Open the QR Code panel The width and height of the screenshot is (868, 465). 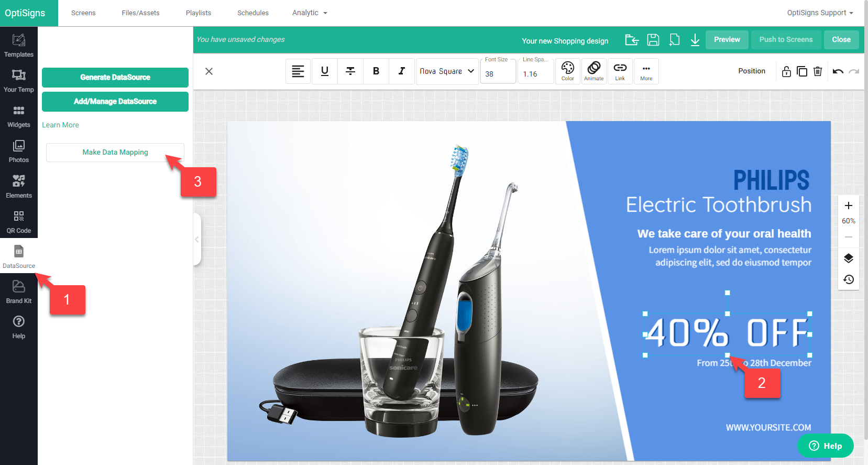pyautogui.click(x=19, y=221)
